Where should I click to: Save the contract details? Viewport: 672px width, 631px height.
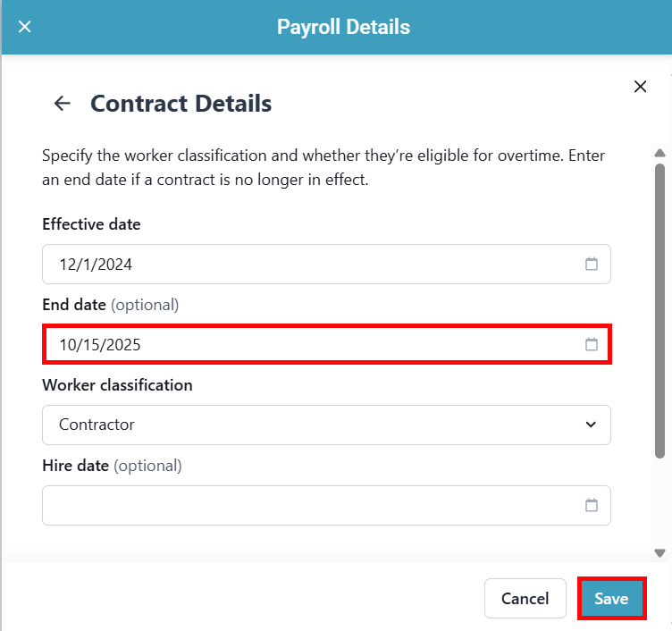611,599
